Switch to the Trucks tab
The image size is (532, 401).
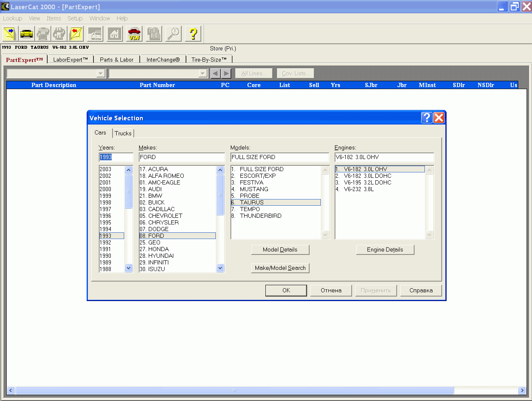[123, 133]
